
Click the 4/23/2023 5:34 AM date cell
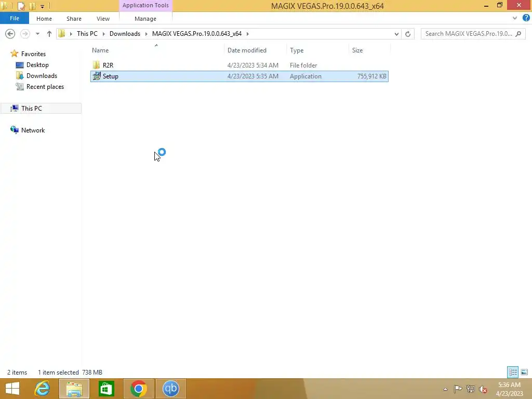pos(253,65)
